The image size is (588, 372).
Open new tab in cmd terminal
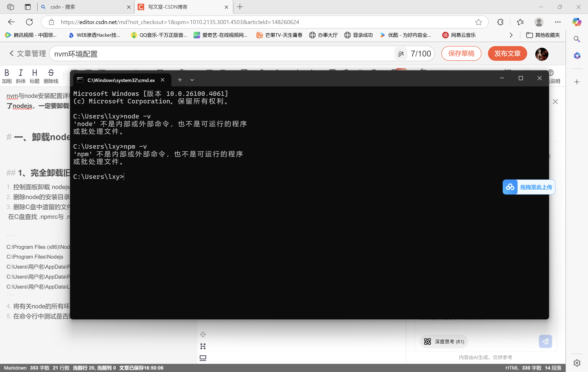(x=180, y=80)
